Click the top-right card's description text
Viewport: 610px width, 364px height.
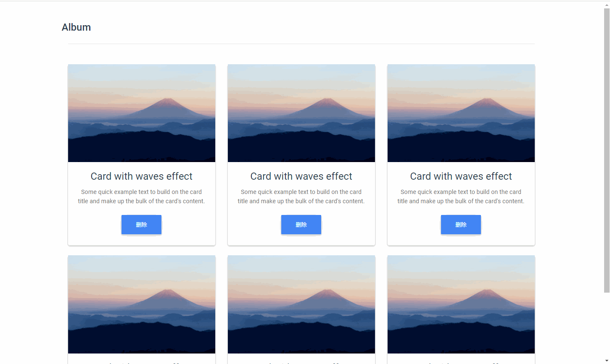pyautogui.click(x=461, y=196)
